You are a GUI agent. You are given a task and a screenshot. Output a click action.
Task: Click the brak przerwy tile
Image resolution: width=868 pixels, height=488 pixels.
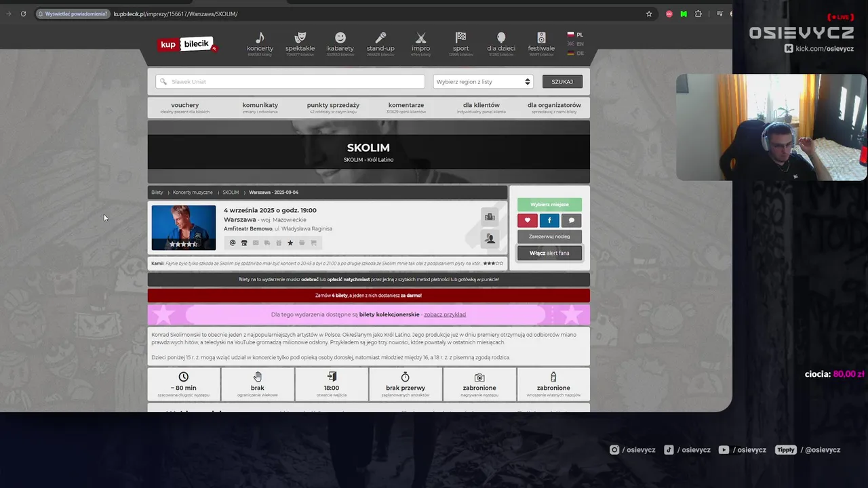pos(406,384)
